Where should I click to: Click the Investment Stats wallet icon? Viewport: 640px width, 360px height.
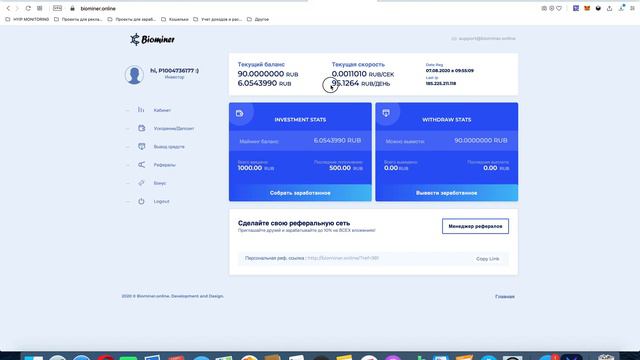pos(240,113)
